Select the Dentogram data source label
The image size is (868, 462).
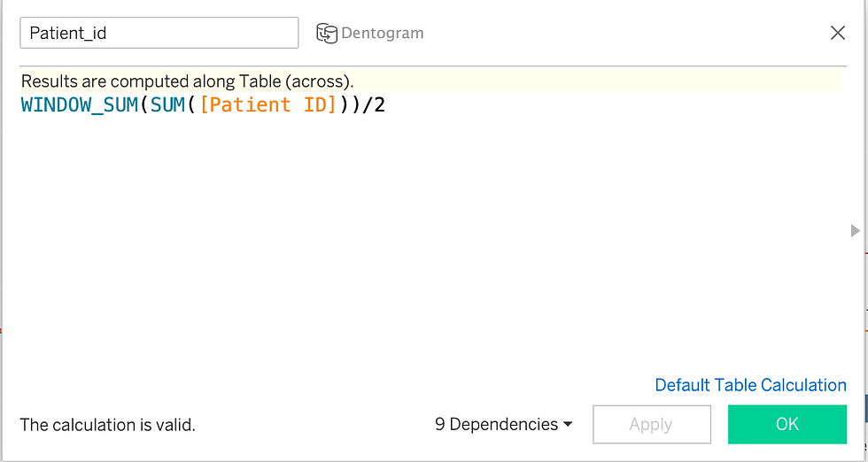(x=383, y=34)
